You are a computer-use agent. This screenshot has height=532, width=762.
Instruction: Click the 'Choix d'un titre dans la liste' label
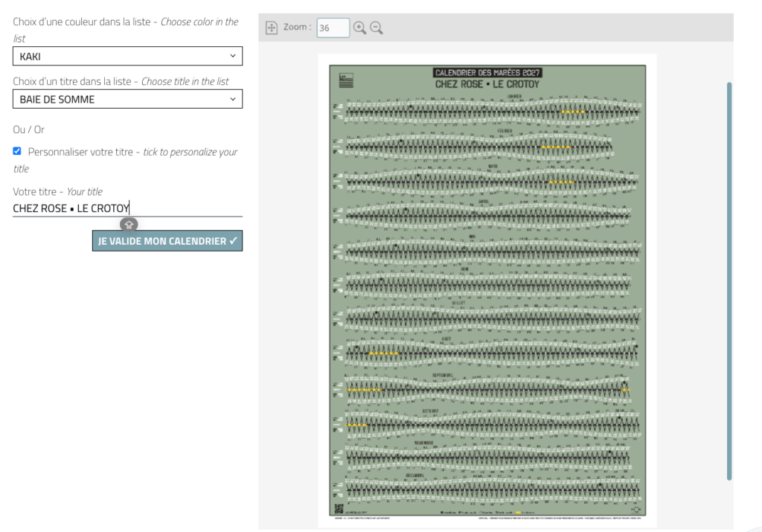tap(121, 81)
